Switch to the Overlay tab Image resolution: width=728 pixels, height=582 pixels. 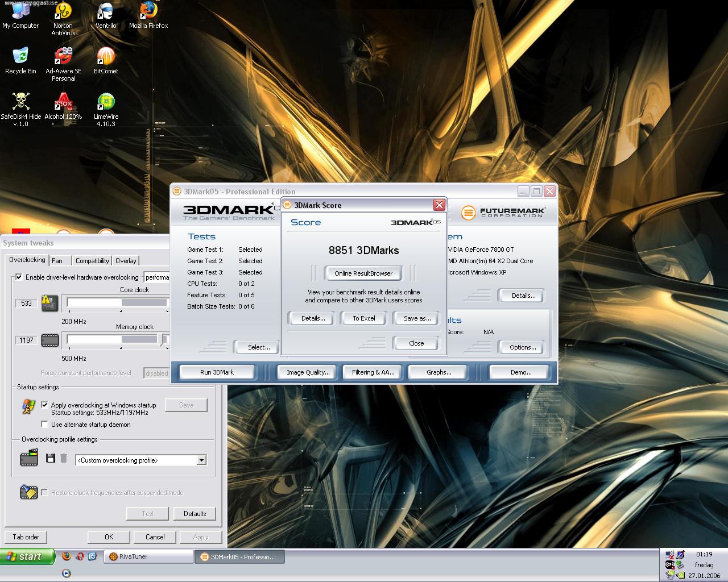126,261
